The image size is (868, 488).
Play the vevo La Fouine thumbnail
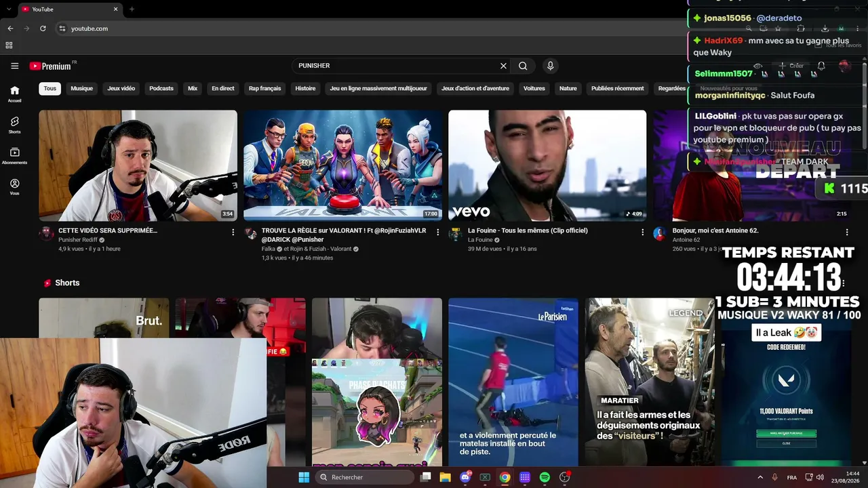(x=547, y=165)
